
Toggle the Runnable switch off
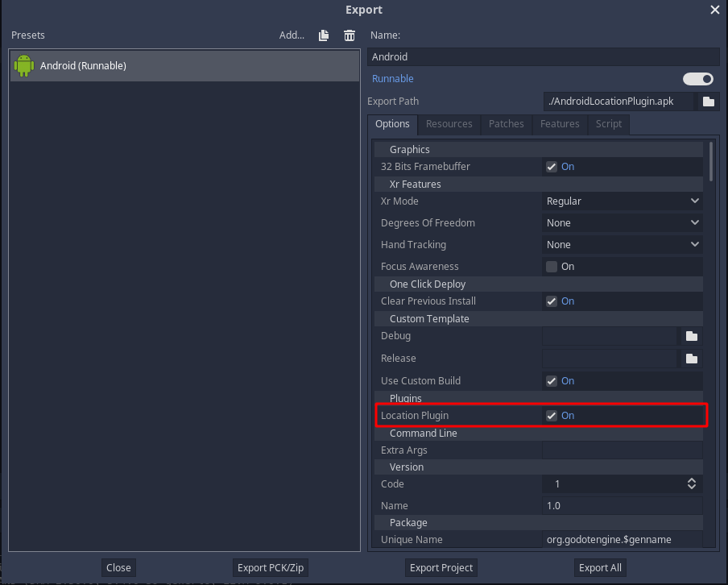[x=697, y=78]
